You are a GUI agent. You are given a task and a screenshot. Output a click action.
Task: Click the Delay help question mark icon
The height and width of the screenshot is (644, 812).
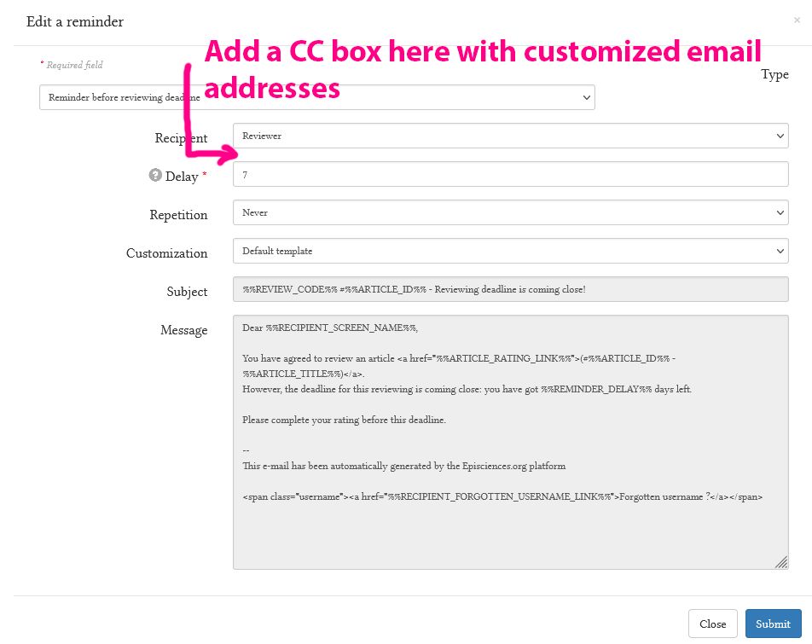point(155,175)
